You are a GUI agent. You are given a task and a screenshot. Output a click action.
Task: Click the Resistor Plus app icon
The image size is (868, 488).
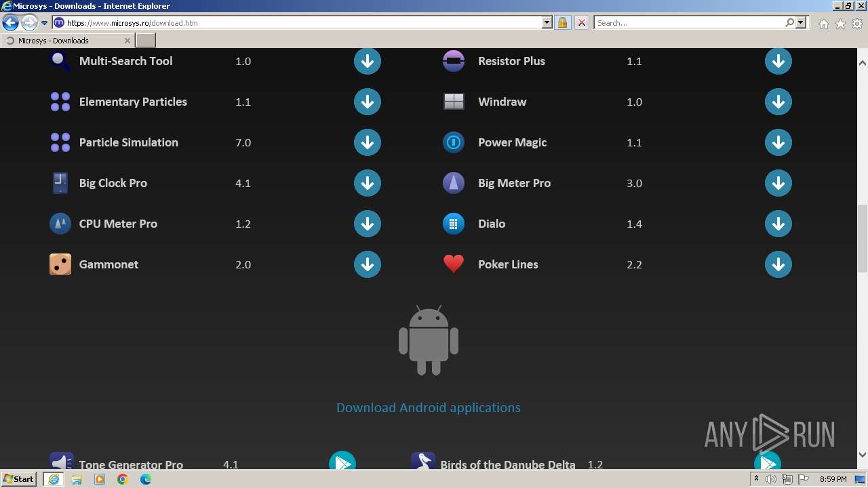click(454, 61)
